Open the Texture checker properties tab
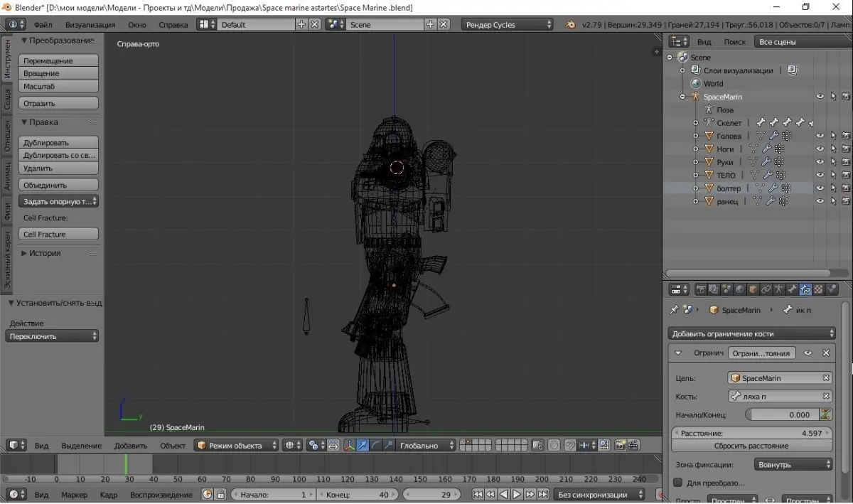This screenshot has height=504, width=853. (817, 289)
